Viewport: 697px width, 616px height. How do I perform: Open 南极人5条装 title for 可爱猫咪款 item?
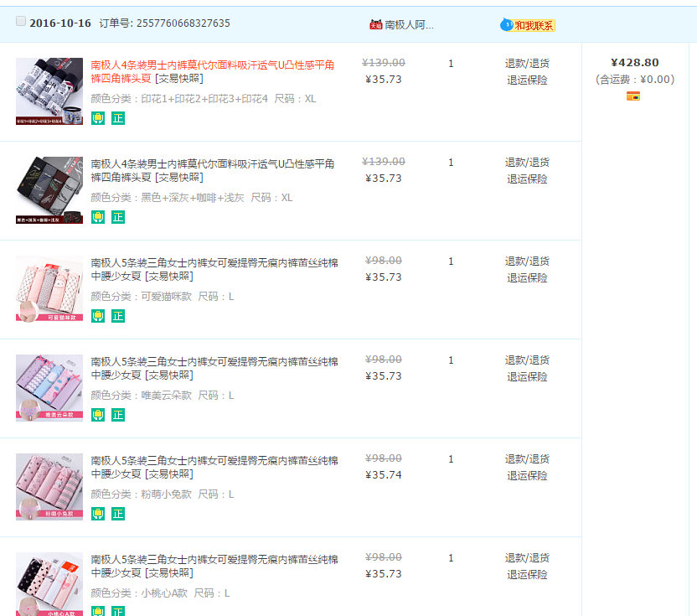[x=214, y=270]
